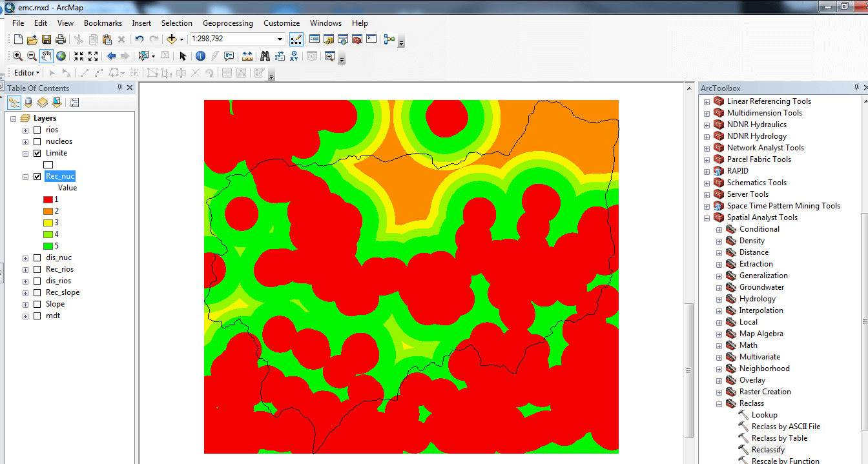Open the Editor dropdown button

[27, 73]
